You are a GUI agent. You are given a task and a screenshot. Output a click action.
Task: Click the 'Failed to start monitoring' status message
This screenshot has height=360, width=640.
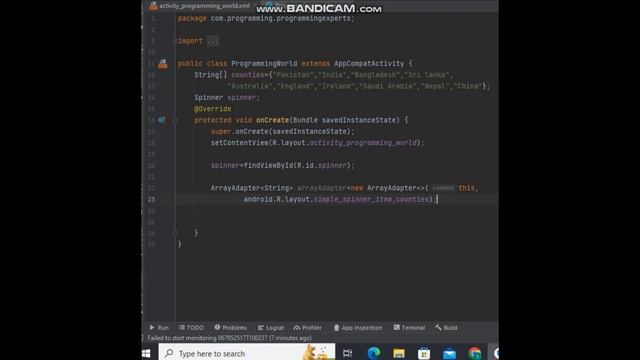click(229, 338)
